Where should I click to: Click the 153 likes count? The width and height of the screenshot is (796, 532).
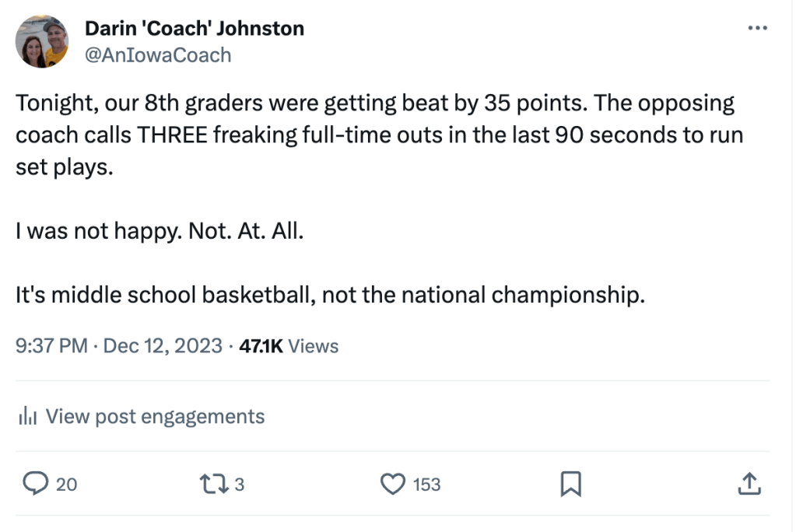click(x=426, y=485)
